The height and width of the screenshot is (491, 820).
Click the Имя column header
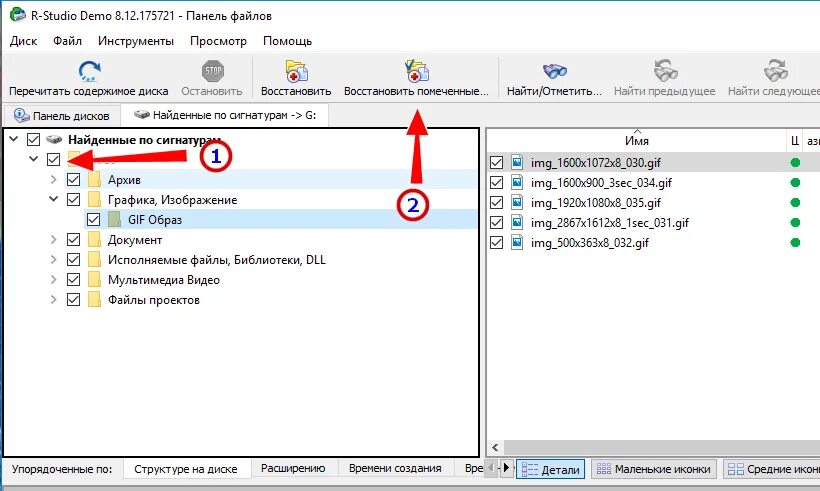click(x=636, y=140)
